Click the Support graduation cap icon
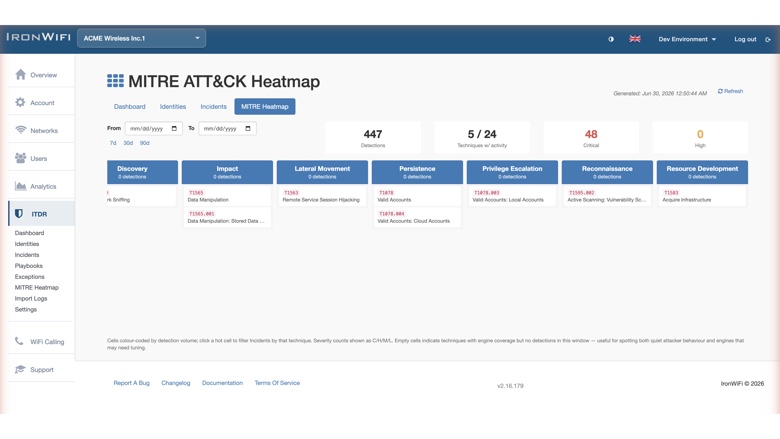 pos(20,369)
